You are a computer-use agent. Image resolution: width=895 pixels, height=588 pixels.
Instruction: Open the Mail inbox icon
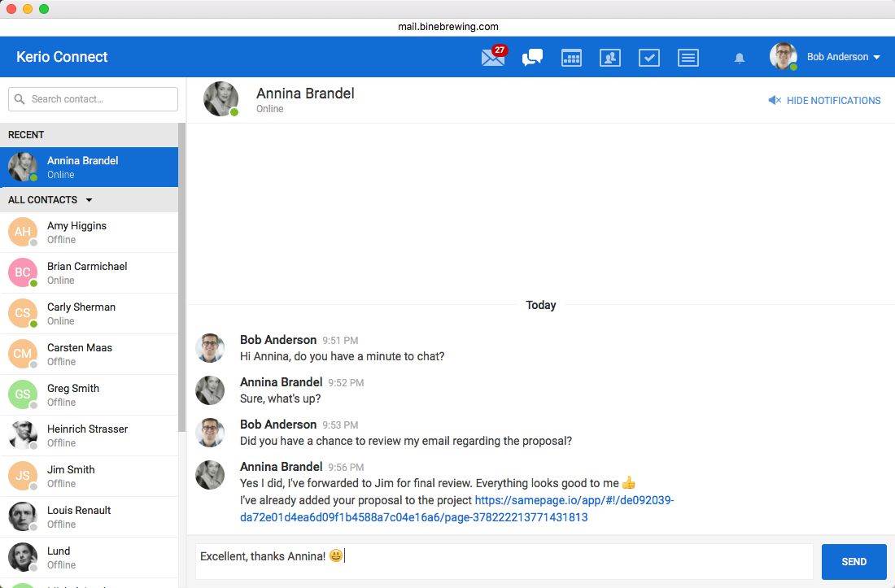(x=492, y=58)
